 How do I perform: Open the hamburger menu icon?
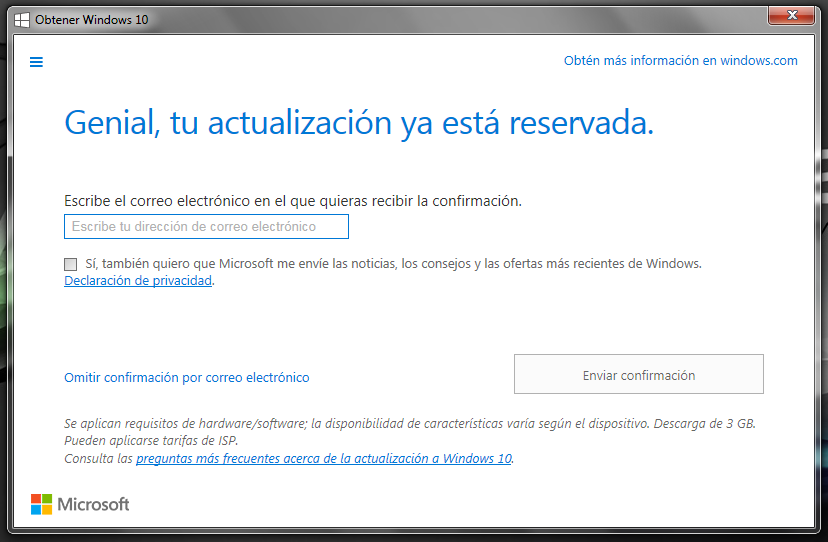(36, 62)
